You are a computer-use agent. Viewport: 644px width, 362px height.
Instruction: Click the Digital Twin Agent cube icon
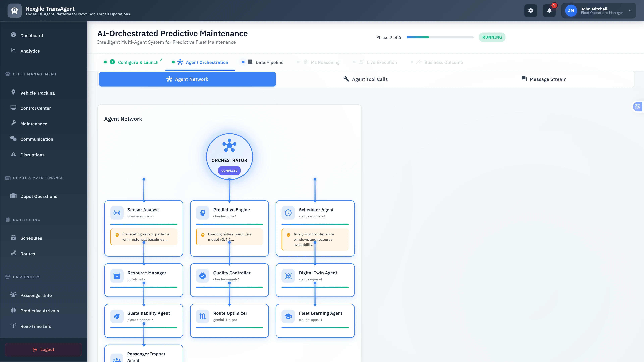pos(288,276)
